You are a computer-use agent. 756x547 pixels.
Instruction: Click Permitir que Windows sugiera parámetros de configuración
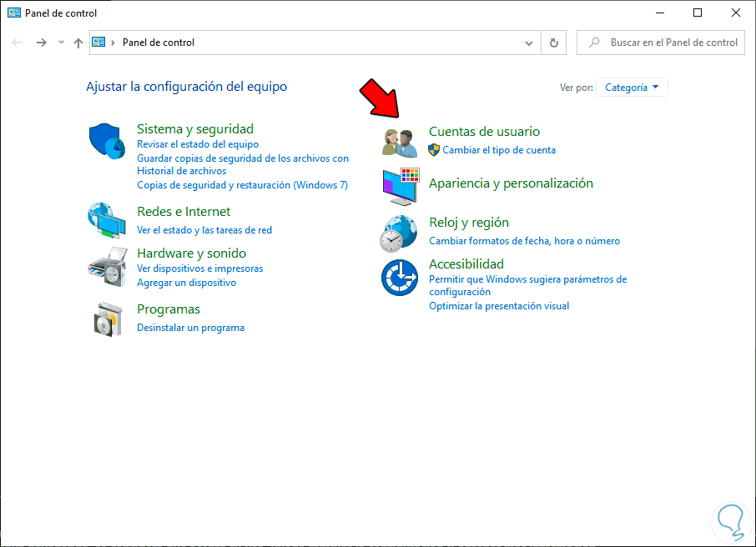coord(528,285)
